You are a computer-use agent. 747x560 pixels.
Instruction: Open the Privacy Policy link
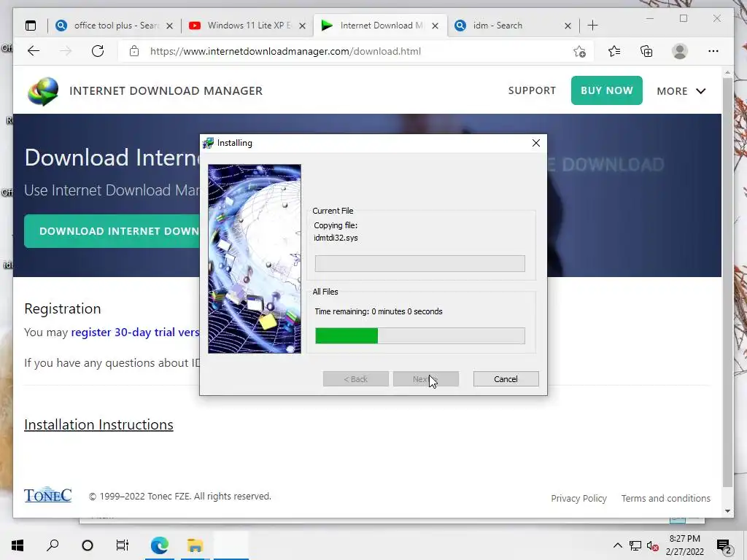tap(578, 498)
